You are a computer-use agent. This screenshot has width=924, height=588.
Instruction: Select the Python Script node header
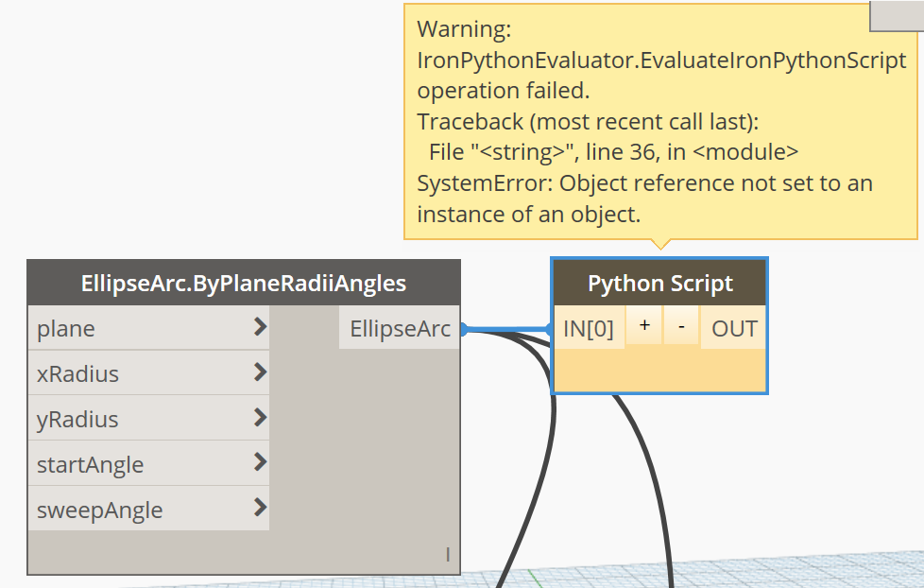pos(659,282)
